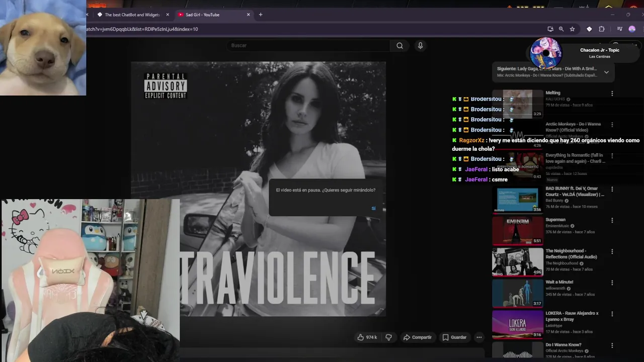Image resolution: width=644 pixels, height=362 pixels.
Task: Open the Superman EminemMusic thumbnail
Action: coord(518,231)
